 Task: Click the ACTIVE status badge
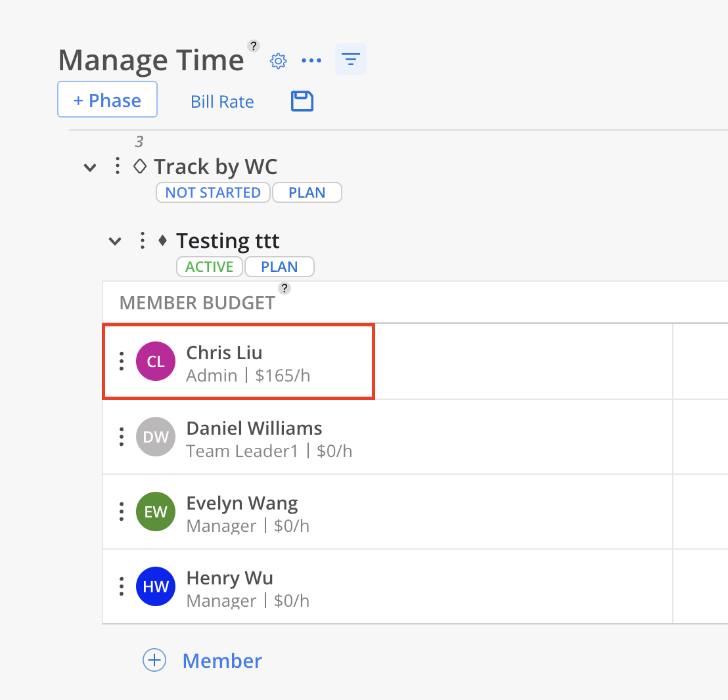210,267
